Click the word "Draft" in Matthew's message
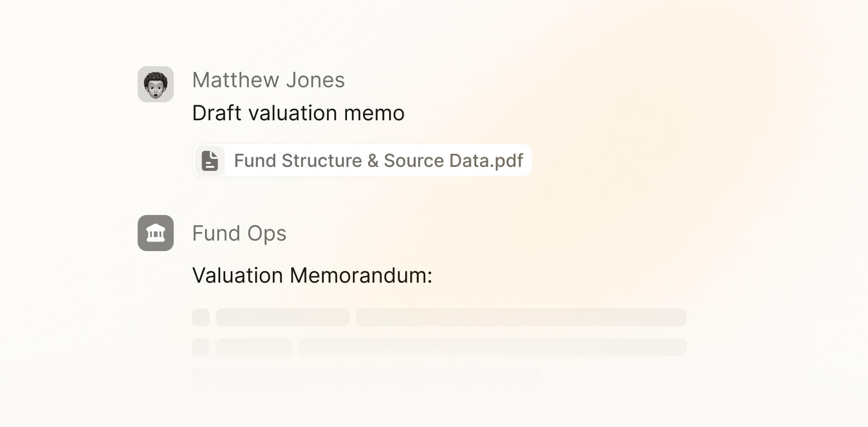The height and width of the screenshot is (427, 868). point(217,113)
